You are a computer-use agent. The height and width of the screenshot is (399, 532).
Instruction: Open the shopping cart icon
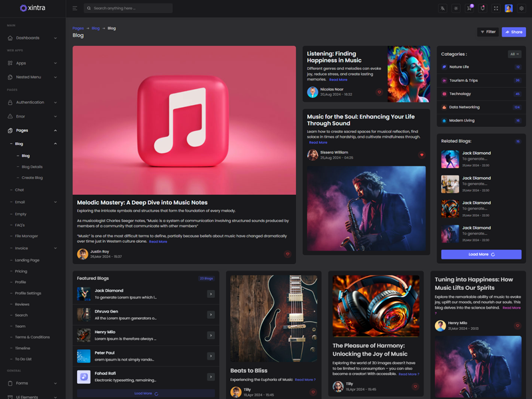(469, 9)
